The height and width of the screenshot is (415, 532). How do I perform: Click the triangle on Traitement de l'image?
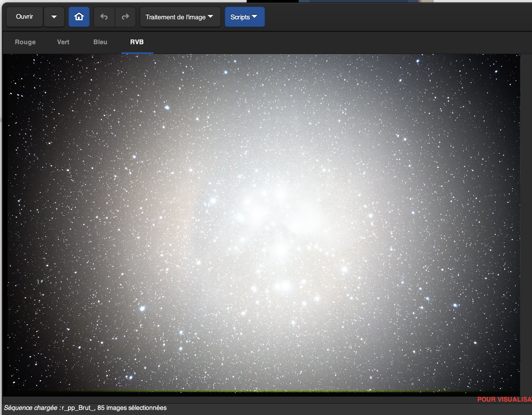tap(210, 16)
